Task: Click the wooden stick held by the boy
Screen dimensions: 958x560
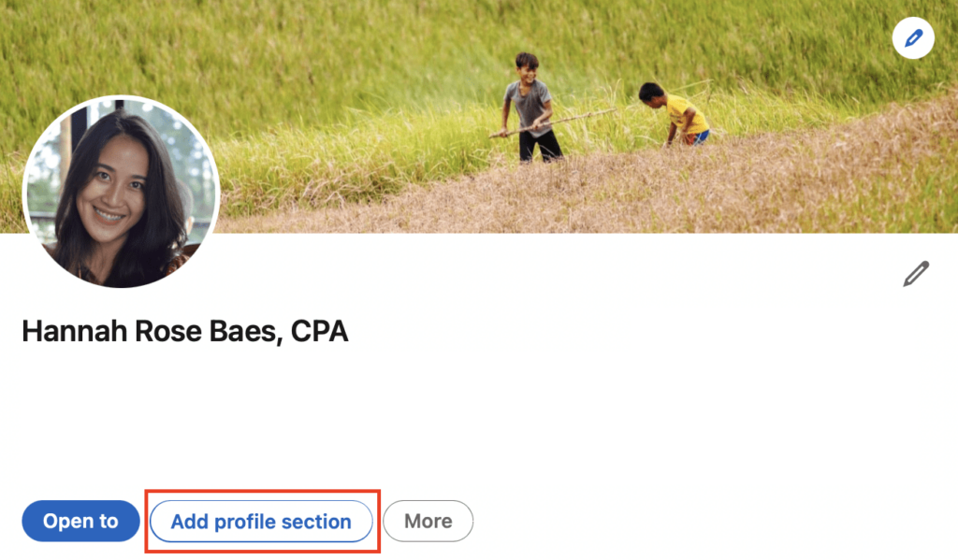Action: pos(552,122)
